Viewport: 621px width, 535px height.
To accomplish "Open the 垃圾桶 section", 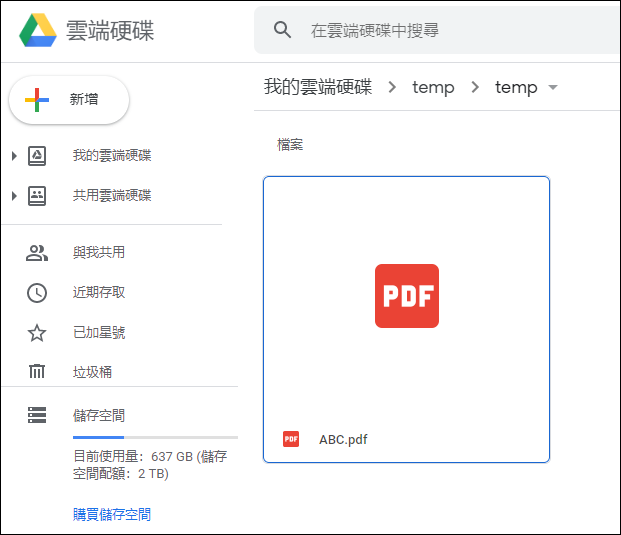I will pyautogui.click(x=92, y=372).
